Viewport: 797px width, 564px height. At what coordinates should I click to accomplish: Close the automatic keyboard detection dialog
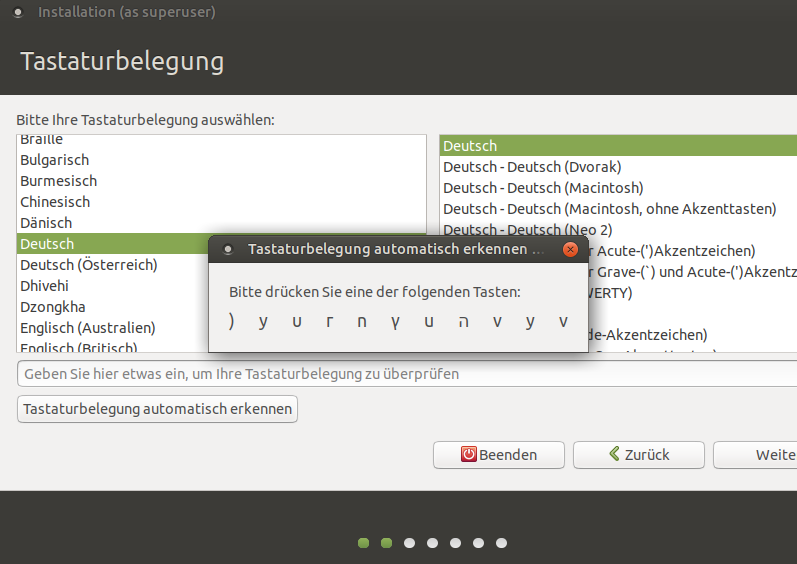tap(570, 249)
